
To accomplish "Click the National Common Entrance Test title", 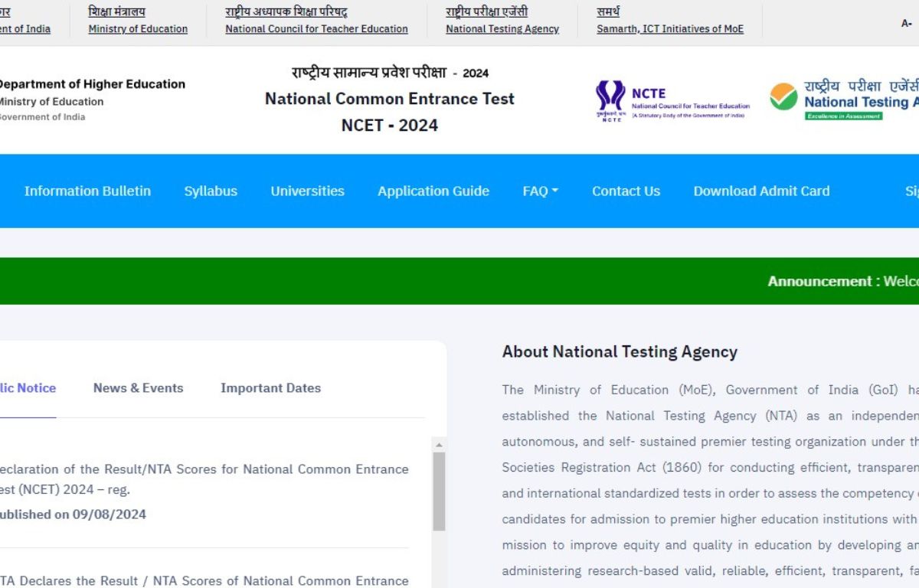I will [x=390, y=99].
